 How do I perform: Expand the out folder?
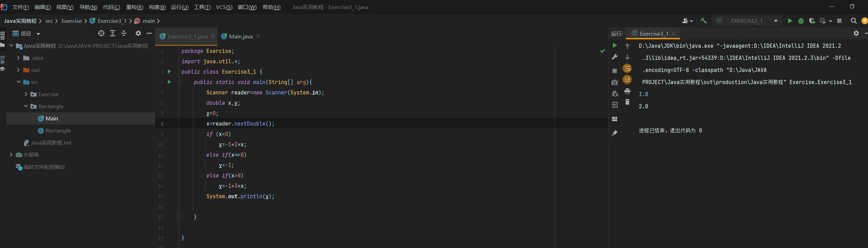pos(18,70)
